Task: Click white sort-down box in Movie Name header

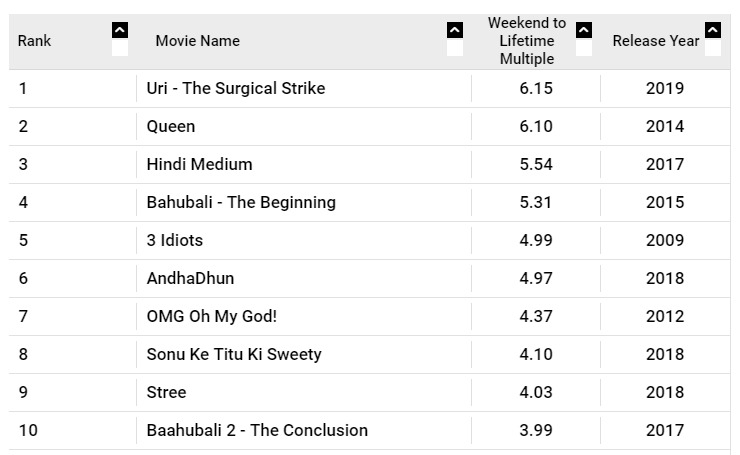Action: (455, 48)
